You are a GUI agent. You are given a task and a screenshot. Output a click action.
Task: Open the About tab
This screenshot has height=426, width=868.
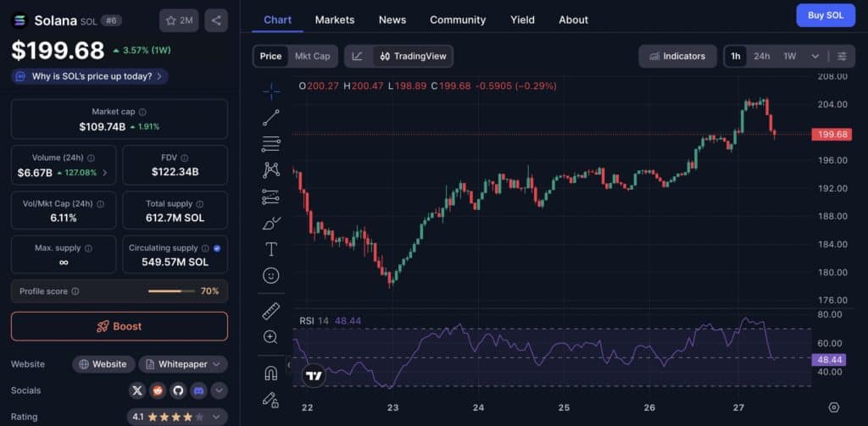coord(574,20)
